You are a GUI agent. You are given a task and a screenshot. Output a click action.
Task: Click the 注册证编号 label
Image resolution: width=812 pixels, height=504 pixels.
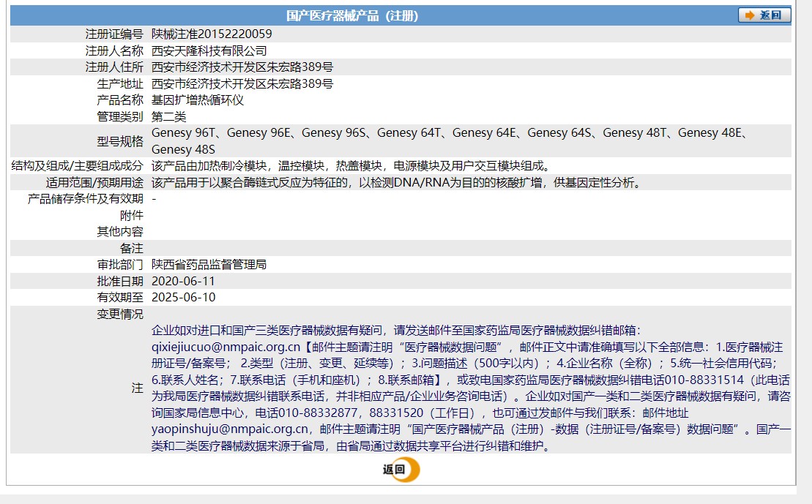coord(114,34)
